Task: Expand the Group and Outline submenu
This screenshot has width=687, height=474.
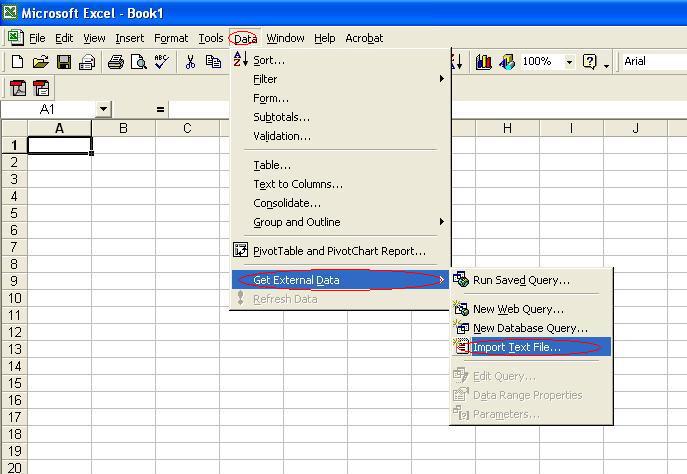Action: pos(341,222)
